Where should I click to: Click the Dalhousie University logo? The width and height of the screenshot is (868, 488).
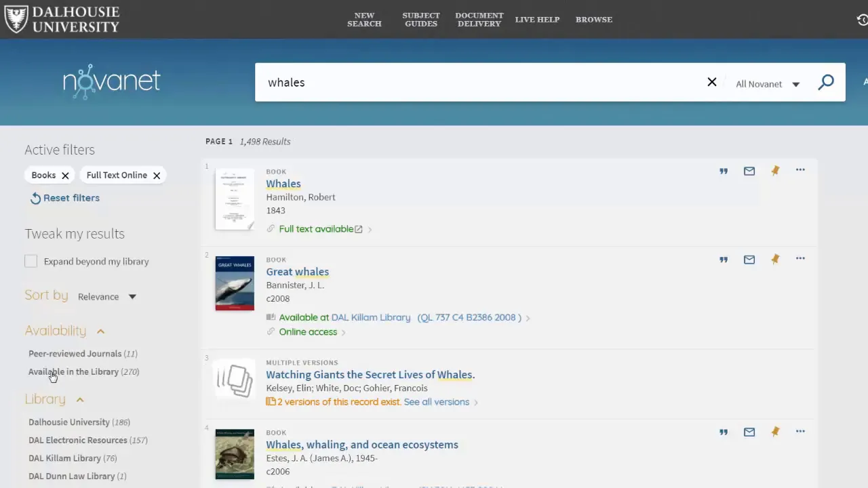click(x=62, y=19)
